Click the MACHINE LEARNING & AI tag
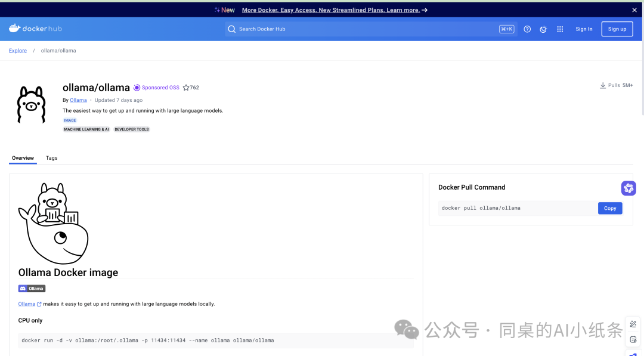This screenshot has height=356, width=644. [86, 129]
